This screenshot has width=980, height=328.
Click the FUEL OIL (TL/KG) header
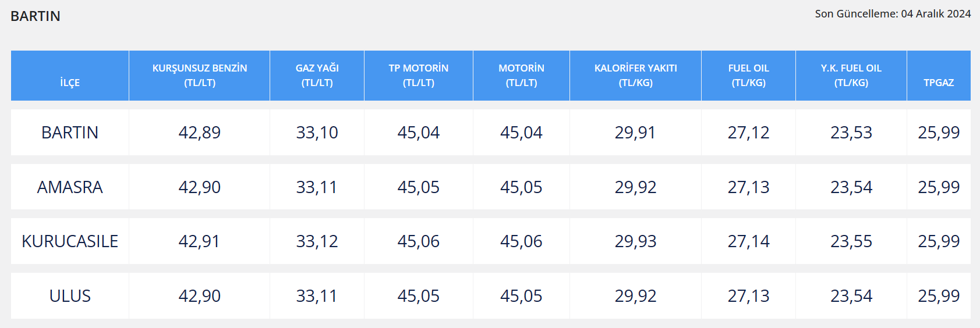tap(749, 76)
